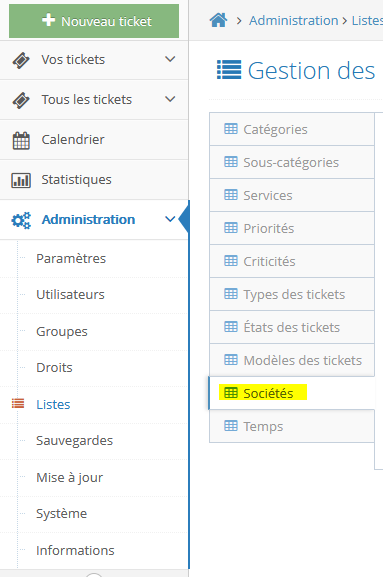Go to Sauvegardes in sidebar
Viewport: 383px width, 577px height.
point(74,440)
